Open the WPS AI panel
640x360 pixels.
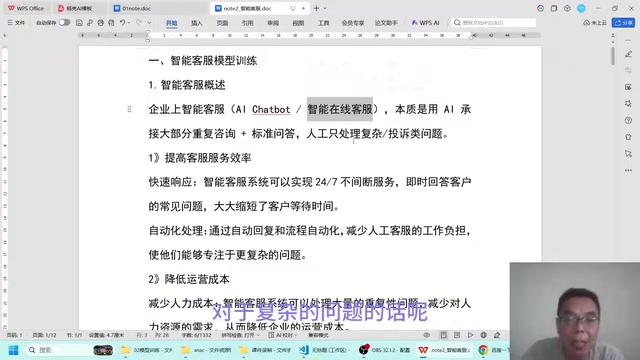point(425,23)
